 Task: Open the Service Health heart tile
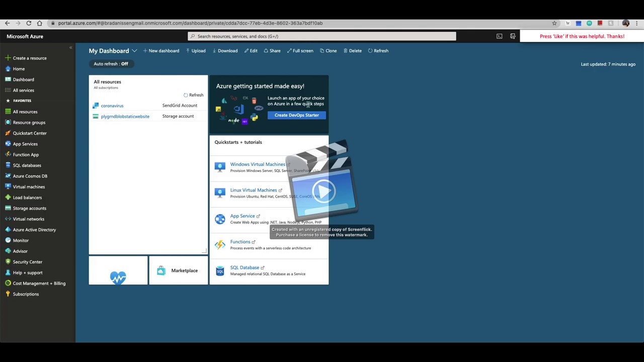click(x=118, y=270)
